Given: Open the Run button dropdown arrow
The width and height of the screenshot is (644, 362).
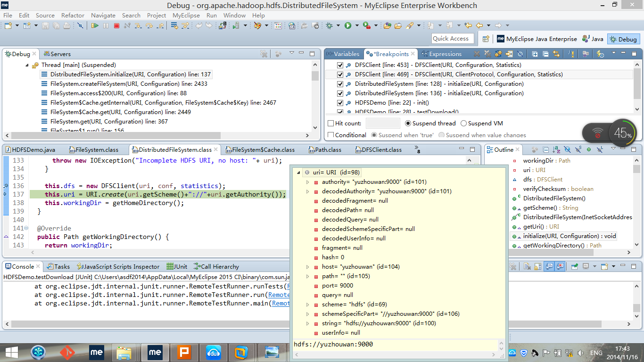Looking at the screenshot, I should (x=357, y=25).
